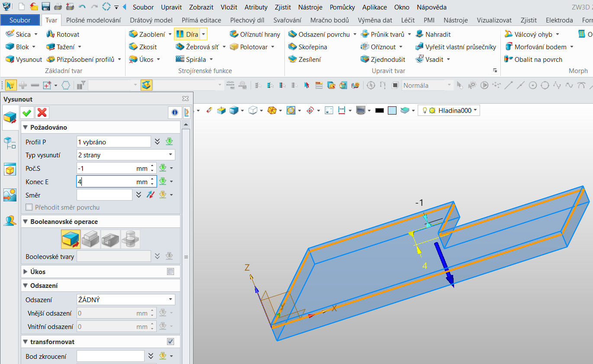Screen dimensions: 593x364
Task: Click the Skica sketch tool
Action: 19,34
